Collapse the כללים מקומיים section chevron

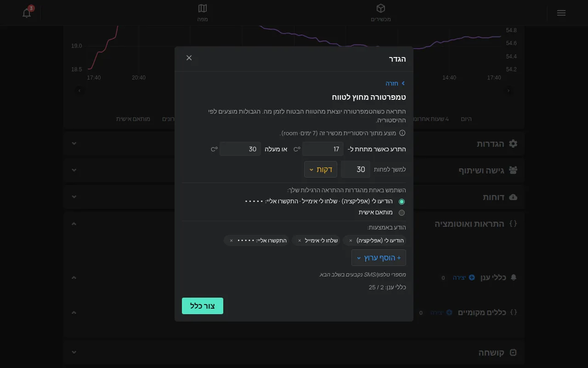coord(74,312)
